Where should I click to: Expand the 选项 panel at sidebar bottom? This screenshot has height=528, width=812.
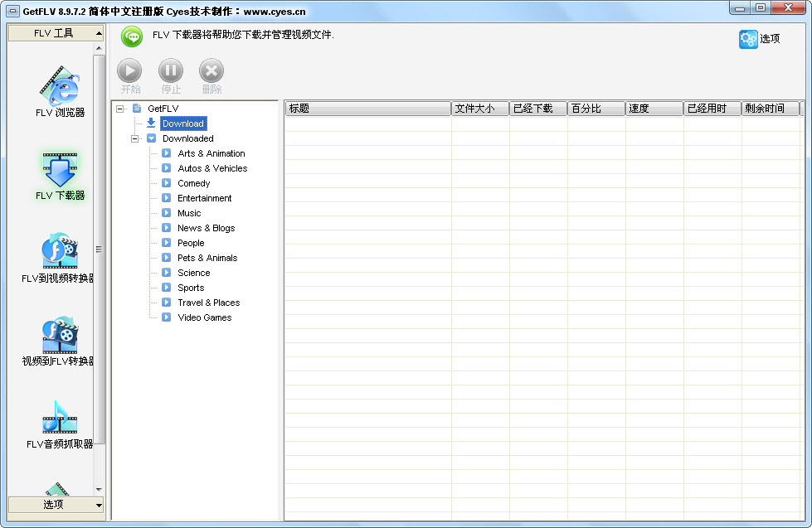tap(56, 505)
